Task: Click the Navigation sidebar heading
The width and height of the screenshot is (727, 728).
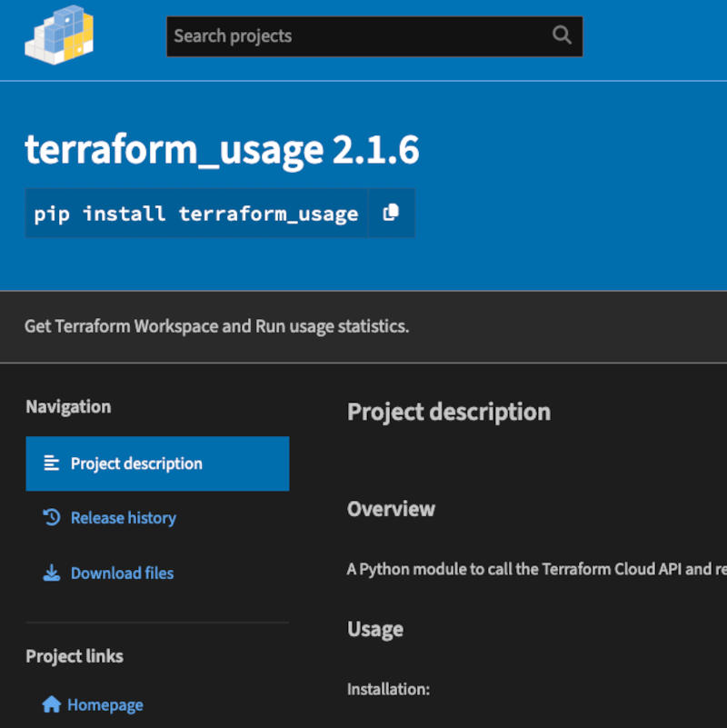Action: click(68, 406)
